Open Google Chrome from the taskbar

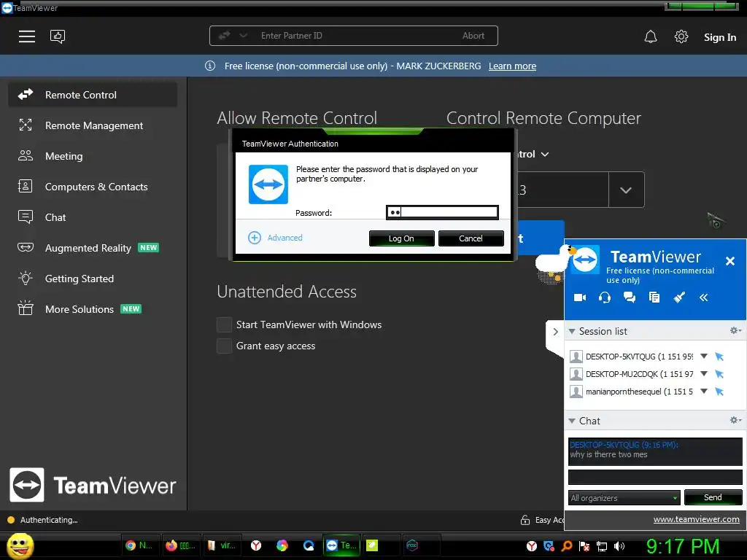(x=139, y=545)
